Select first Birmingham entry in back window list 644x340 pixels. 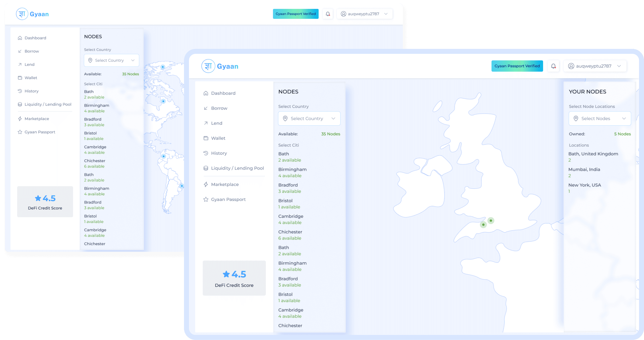(97, 108)
